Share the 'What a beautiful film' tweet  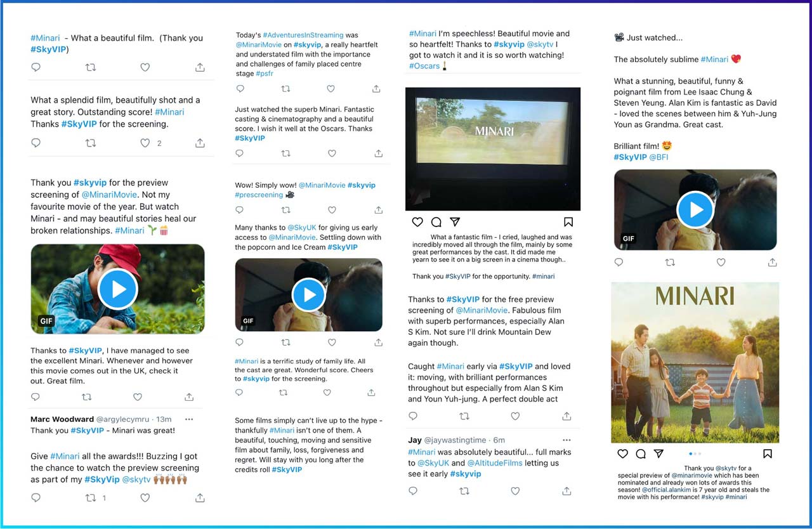200,67
